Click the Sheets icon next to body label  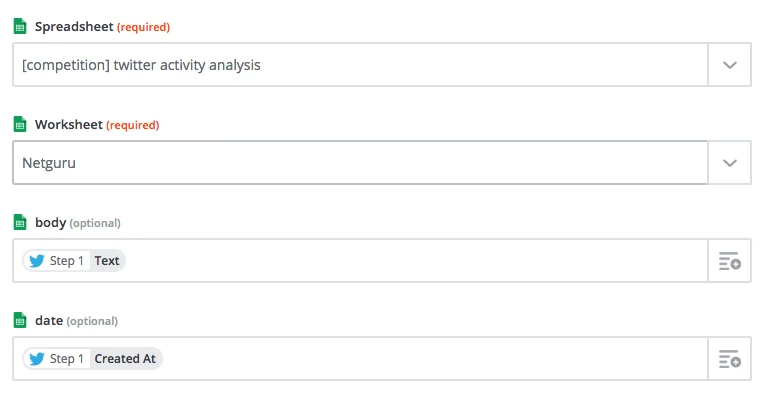pyautogui.click(x=20, y=222)
